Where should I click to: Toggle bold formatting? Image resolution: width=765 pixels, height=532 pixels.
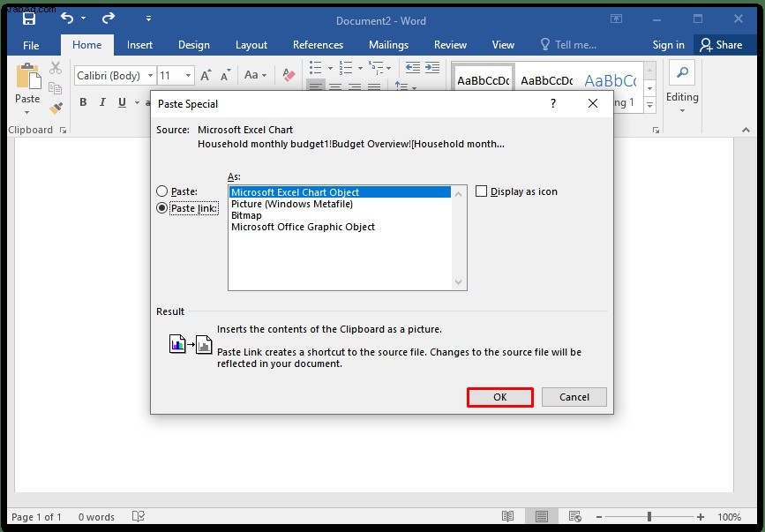[83, 102]
